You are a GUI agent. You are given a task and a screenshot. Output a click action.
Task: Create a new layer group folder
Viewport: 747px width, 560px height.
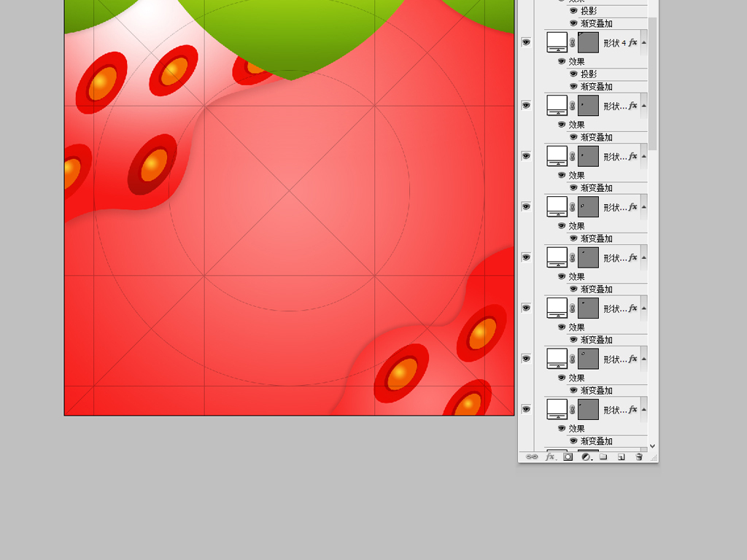pos(603,456)
